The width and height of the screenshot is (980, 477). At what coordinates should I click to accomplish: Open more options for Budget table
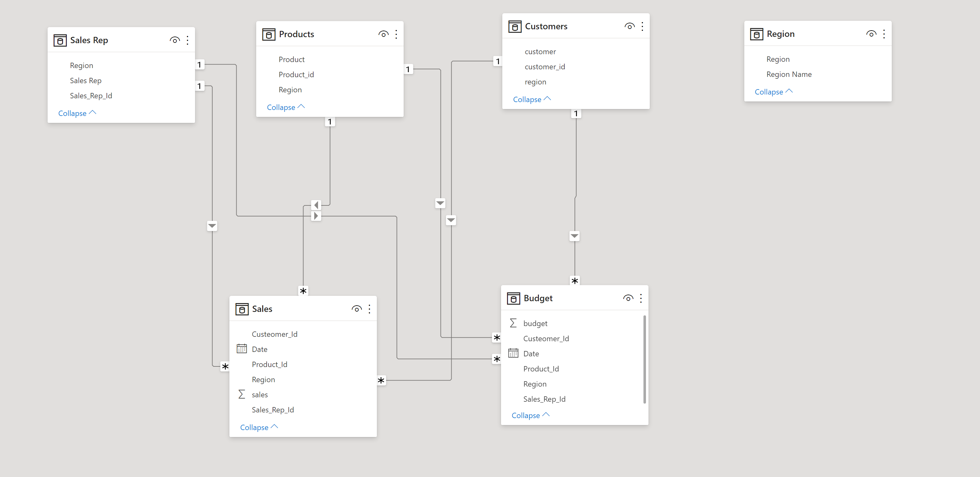pyautogui.click(x=641, y=298)
